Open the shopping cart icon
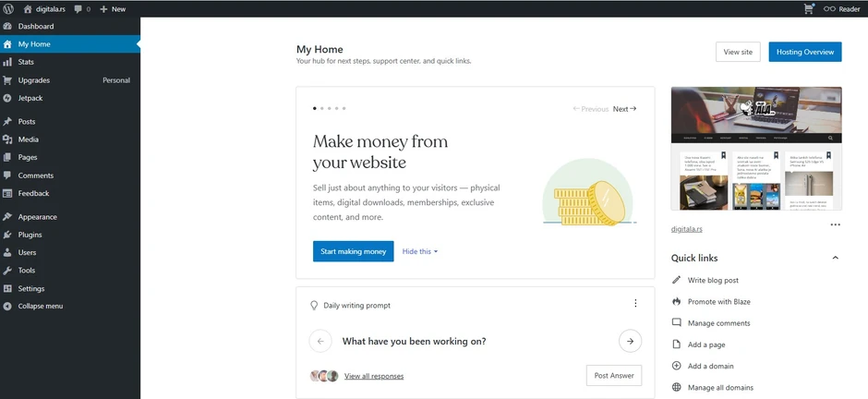 click(810, 8)
